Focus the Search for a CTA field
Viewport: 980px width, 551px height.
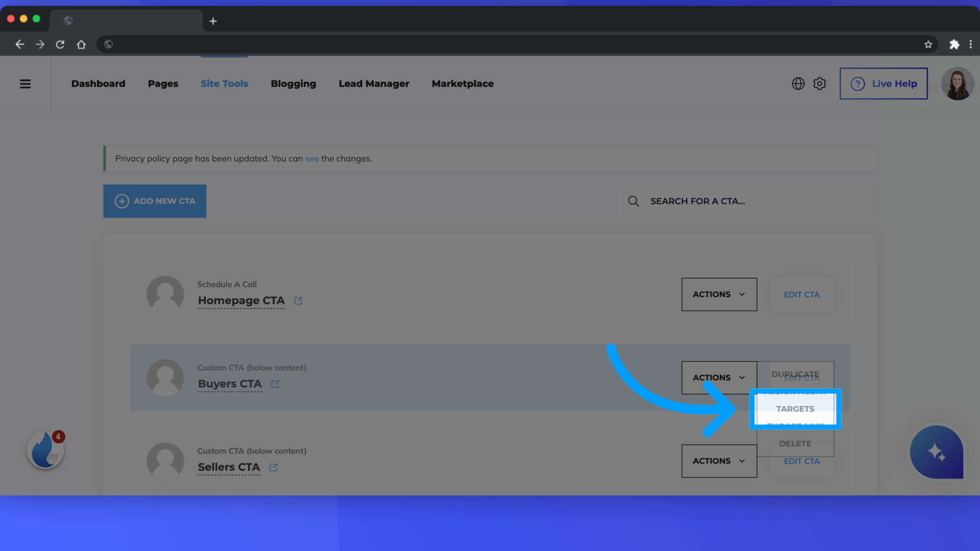[x=746, y=201]
